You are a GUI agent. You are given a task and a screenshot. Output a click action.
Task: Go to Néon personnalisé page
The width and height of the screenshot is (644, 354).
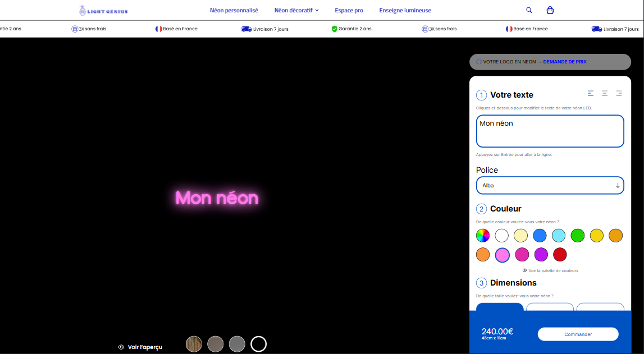tap(234, 10)
